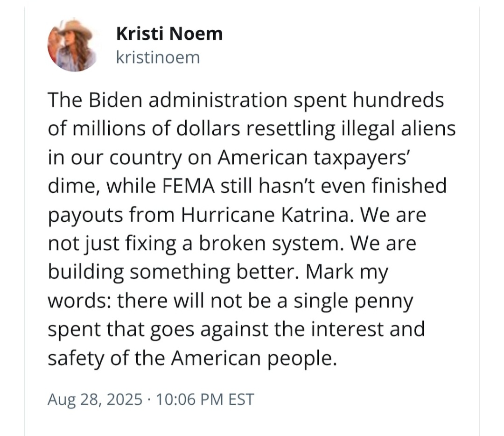Click the phrase safety of the American people
The image size is (504, 436).
[x=192, y=359]
